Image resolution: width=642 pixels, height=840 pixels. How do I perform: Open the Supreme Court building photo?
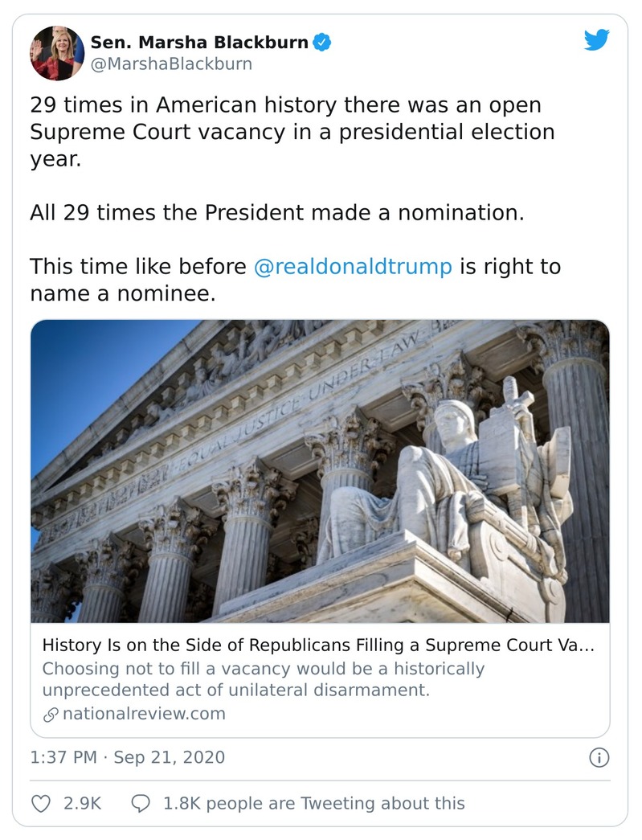[320, 471]
